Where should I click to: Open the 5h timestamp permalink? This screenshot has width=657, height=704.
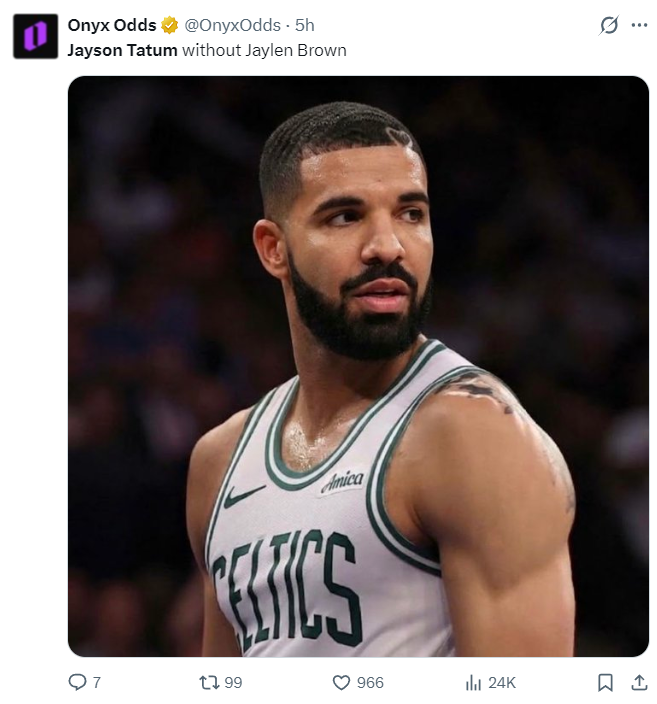pos(304,25)
